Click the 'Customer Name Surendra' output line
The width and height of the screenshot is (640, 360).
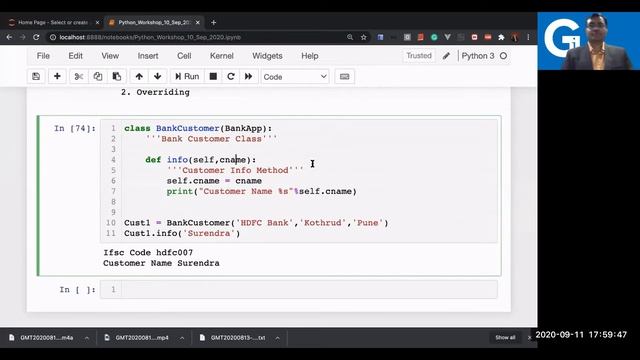161,263
